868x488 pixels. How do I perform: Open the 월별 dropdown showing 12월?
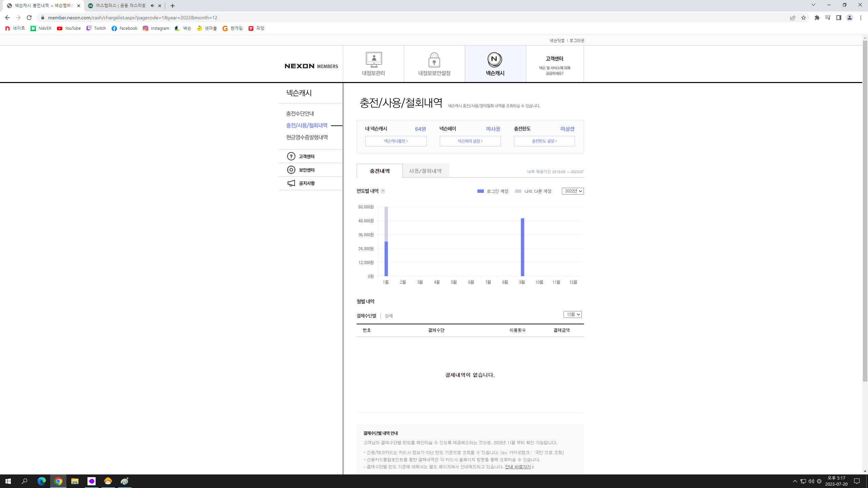[x=572, y=314]
